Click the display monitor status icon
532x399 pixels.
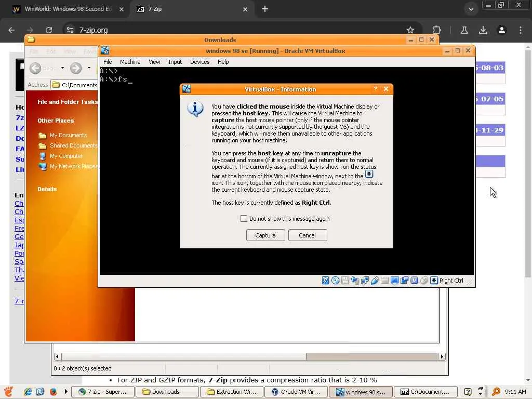tap(394, 280)
